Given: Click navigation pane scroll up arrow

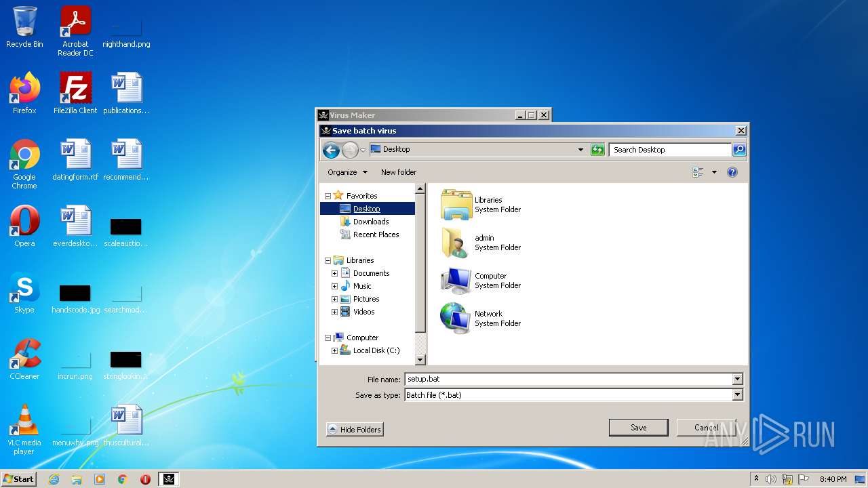Looking at the screenshot, I should coord(420,189).
